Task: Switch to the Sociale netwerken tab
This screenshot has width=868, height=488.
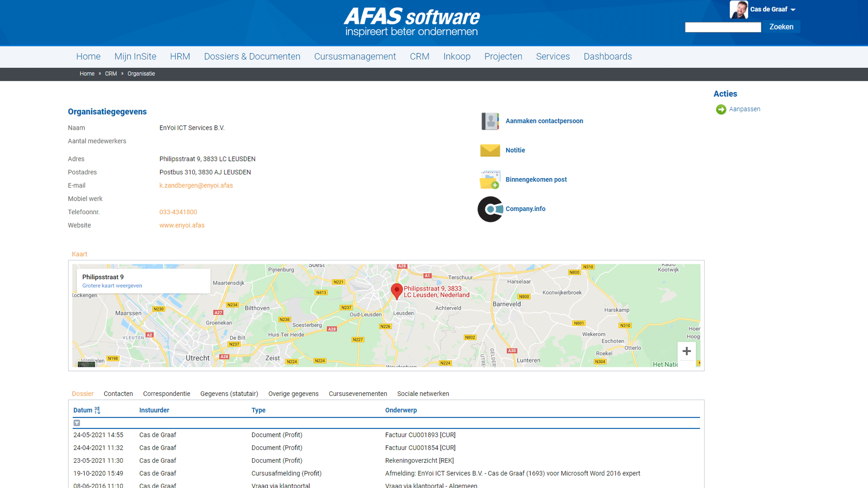Action: (423, 394)
